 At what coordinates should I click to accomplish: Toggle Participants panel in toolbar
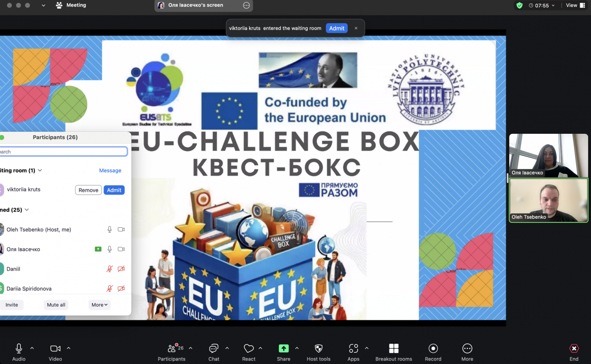click(x=171, y=349)
